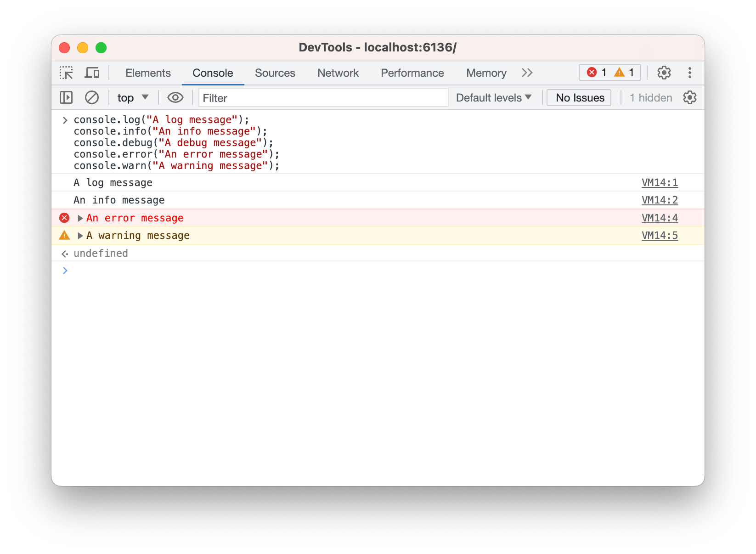Image resolution: width=756 pixels, height=554 pixels.
Task: Toggle the device toolbar emulation mode
Action: click(x=92, y=73)
